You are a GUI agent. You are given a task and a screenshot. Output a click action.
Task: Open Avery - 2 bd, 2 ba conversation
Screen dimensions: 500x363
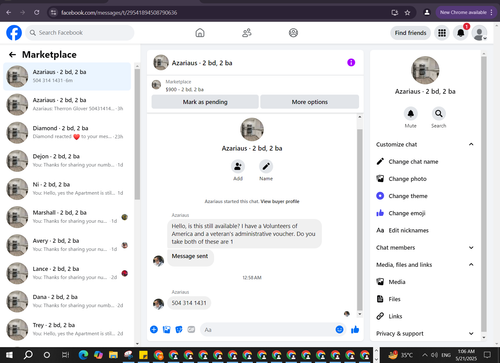coord(67,245)
